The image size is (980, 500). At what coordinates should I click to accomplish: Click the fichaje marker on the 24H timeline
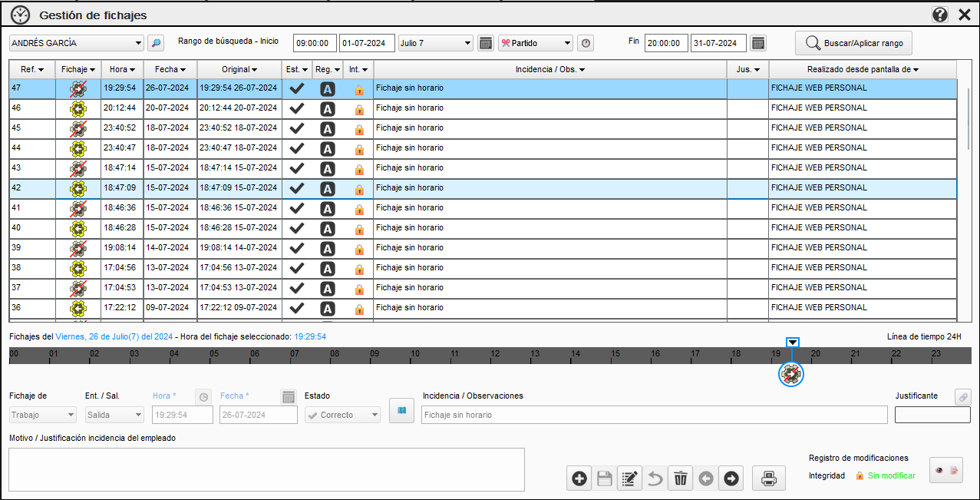[x=791, y=374]
